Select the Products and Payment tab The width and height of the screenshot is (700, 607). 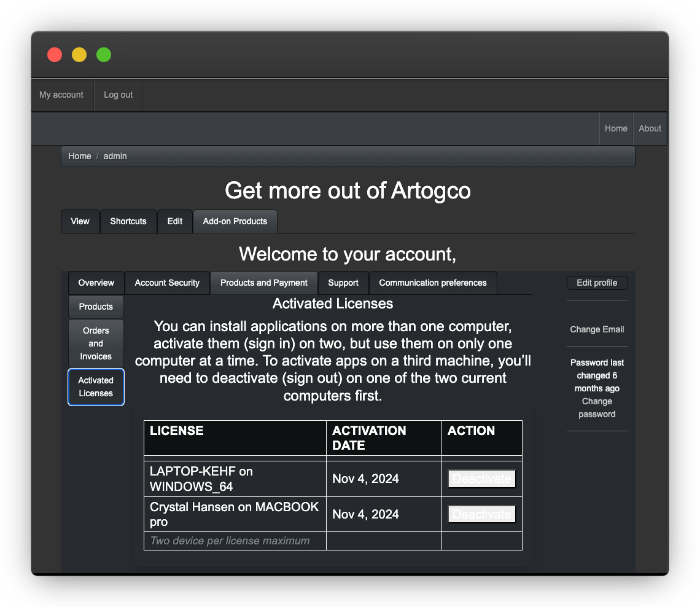click(x=264, y=283)
